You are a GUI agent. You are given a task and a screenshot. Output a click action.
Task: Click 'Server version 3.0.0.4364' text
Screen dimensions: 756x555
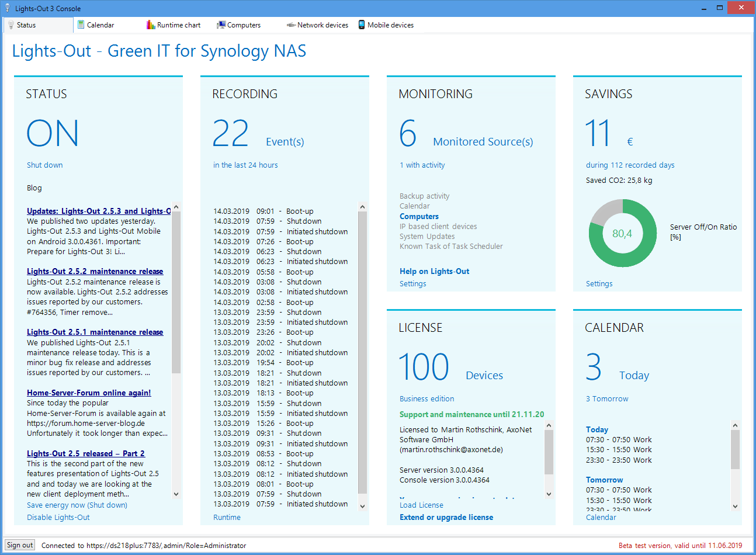441,470
